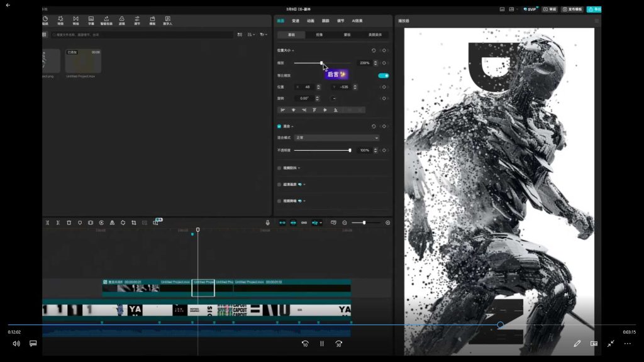Viewport: 644px width, 362px height.
Task: Uncheck the blend (混合) checkbox
Action: coord(279,126)
